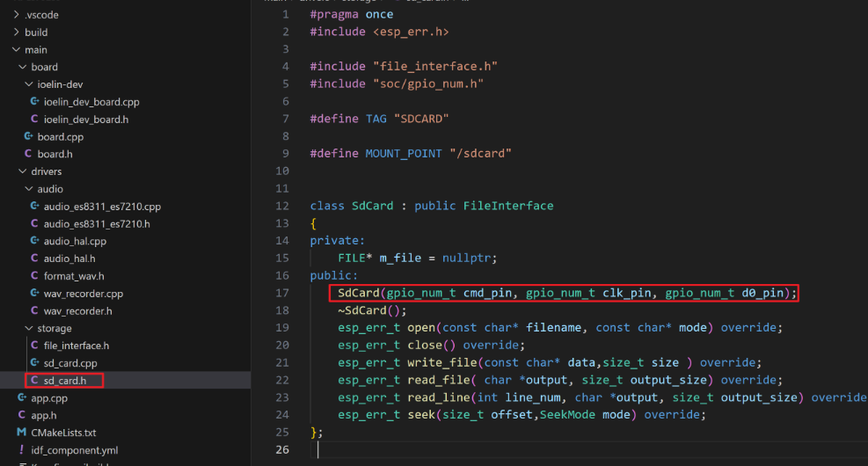Collapse the board folder chevron
The width and height of the screenshot is (868, 466).
coord(22,67)
